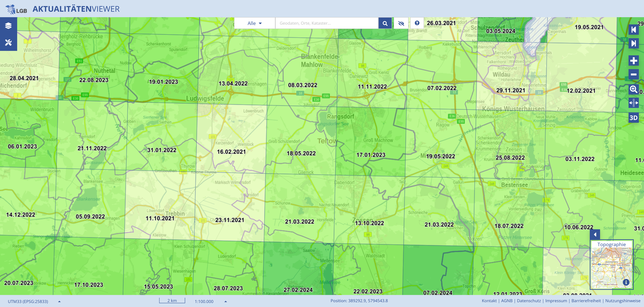Open the AGNB link
This screenshot has height=307, width=644.
pyautogui.click(x=507, y=301)
